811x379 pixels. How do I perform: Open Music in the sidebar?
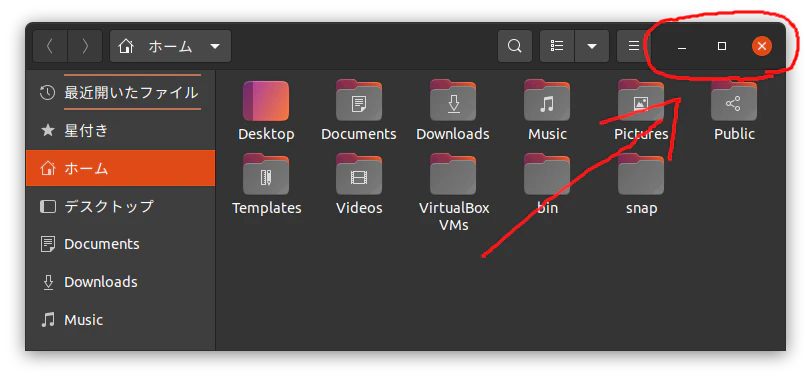[x=121, y=320]
